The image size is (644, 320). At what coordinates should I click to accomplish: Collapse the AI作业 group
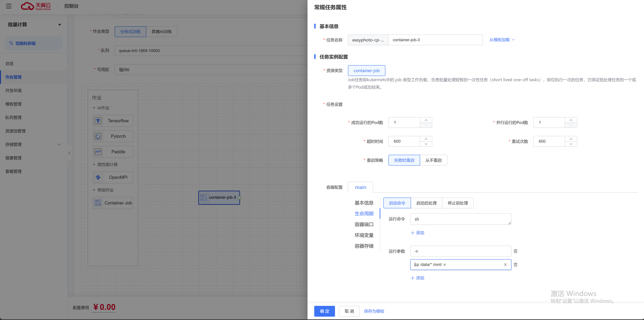(94, 108)
